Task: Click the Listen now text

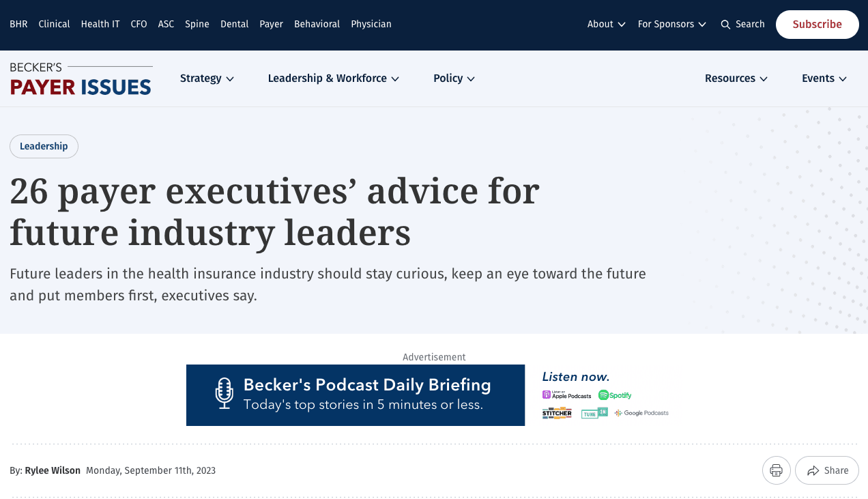Action: tap(576, 377)
